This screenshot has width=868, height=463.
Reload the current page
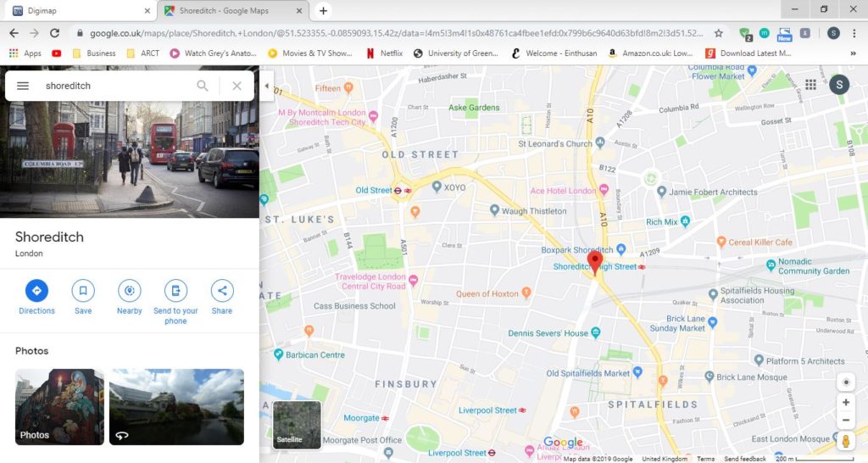coord(54,33)
